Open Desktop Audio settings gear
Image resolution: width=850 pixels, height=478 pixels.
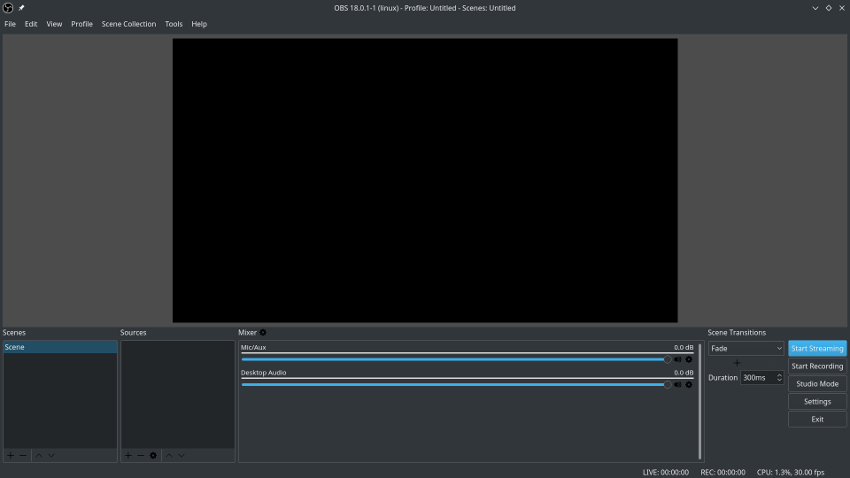coord(689,384)
